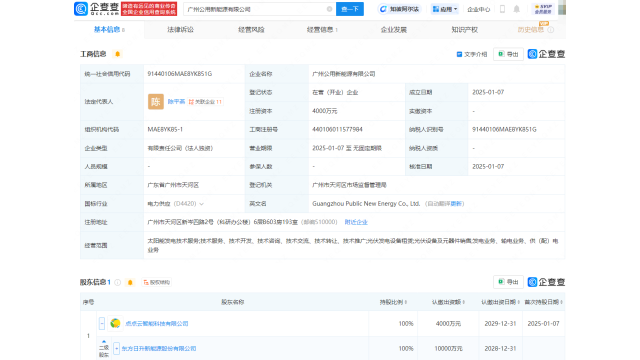The image size is (640, 360).
Task: Click the blue 查一下 search button
Action: pyautogui.click(x=350, y=9)
